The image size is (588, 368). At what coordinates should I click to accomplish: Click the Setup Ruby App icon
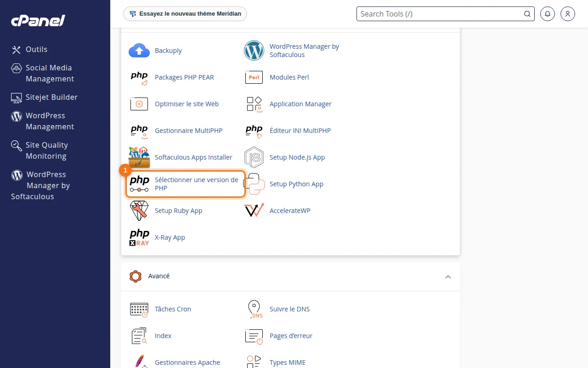(139, 211)
